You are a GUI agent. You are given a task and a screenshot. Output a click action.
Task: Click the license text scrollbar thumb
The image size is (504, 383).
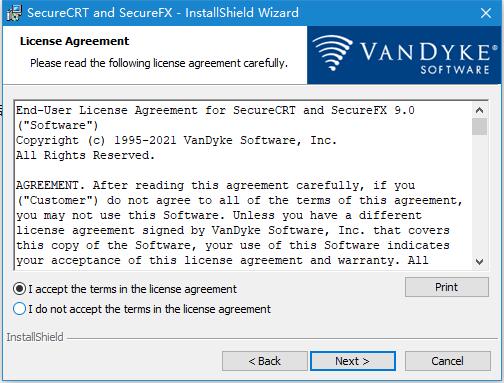click(479, 127)
